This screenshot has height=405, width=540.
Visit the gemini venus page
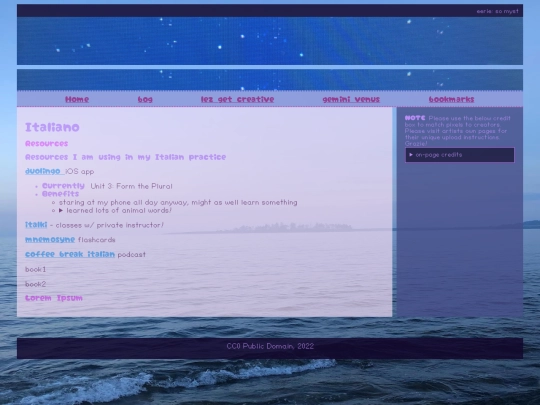pyautogui.click(x=351, y=100)
